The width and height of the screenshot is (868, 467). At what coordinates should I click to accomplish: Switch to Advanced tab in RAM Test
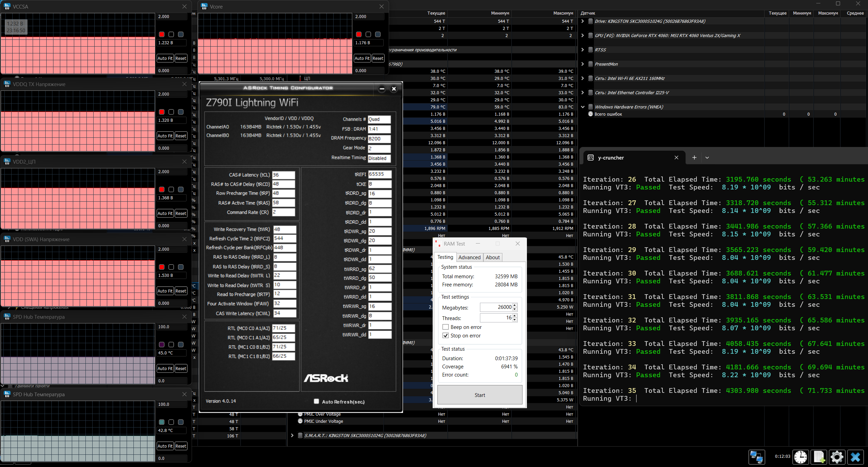tap(469, 257)
